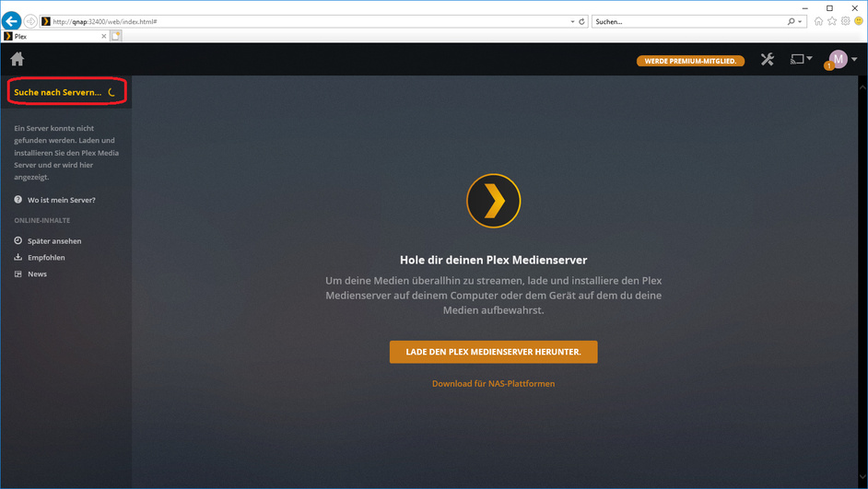Minimize the browser window
Screen dimensions: 868x489
coord(805,7)
